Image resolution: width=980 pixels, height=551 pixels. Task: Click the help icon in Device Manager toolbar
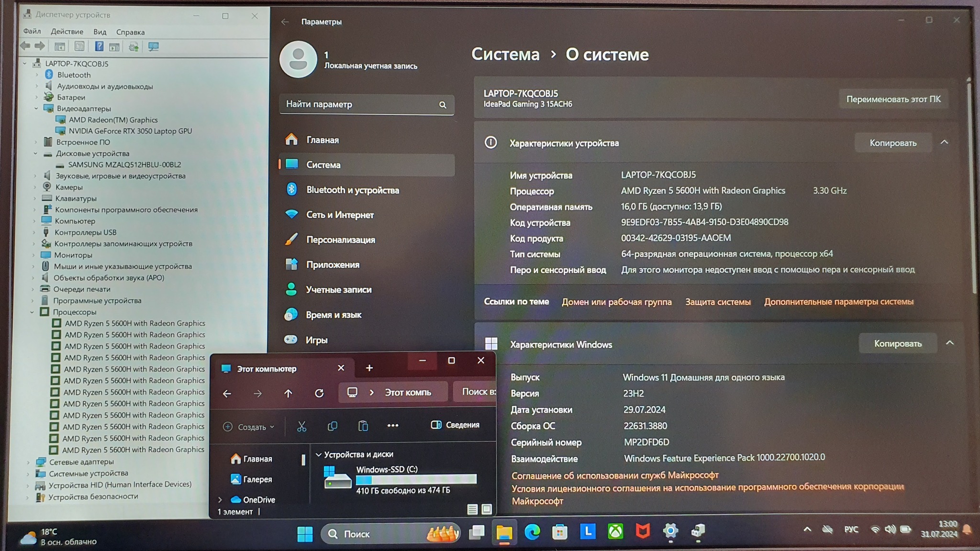(99, 46)
